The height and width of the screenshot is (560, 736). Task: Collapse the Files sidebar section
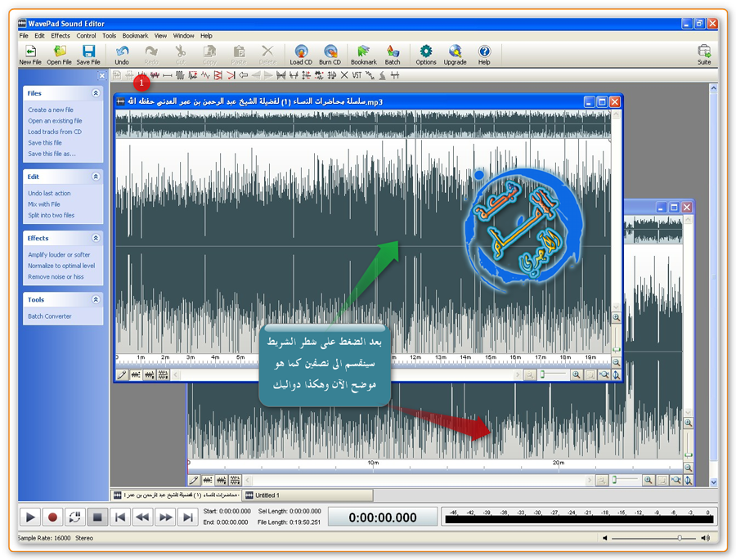tap(96, 93)
